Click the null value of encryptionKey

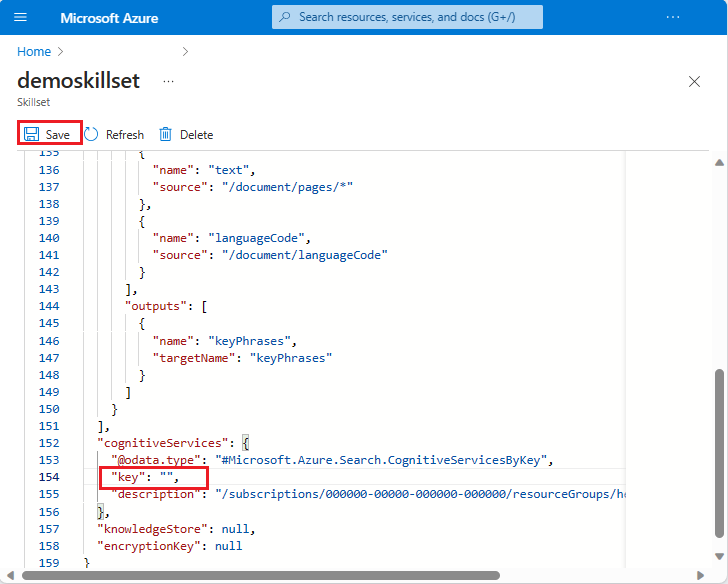(228, 546)
